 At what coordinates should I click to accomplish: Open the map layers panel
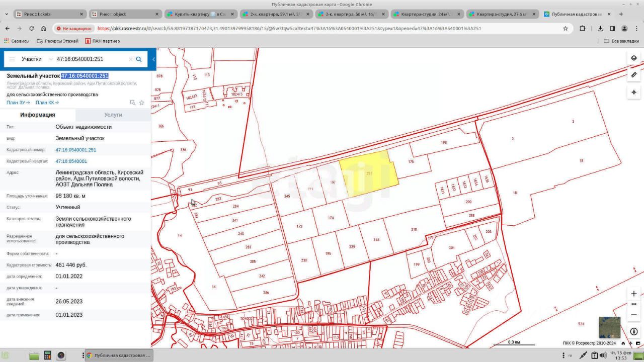point(633,58)
